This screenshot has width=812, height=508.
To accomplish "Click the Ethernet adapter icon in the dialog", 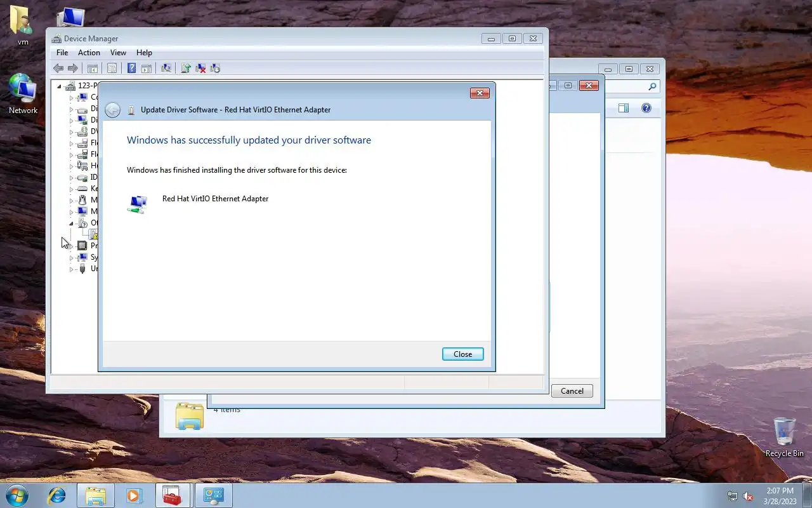I will tap(137, 204).
